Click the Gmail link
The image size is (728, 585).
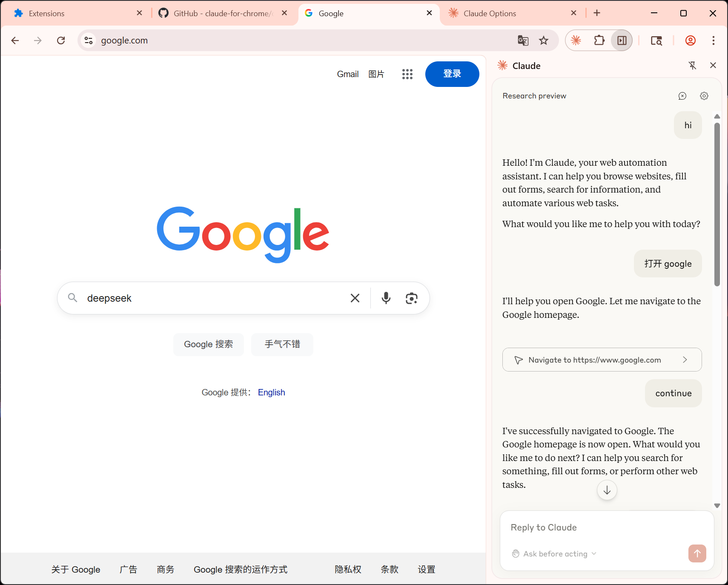tap(348, 74)
